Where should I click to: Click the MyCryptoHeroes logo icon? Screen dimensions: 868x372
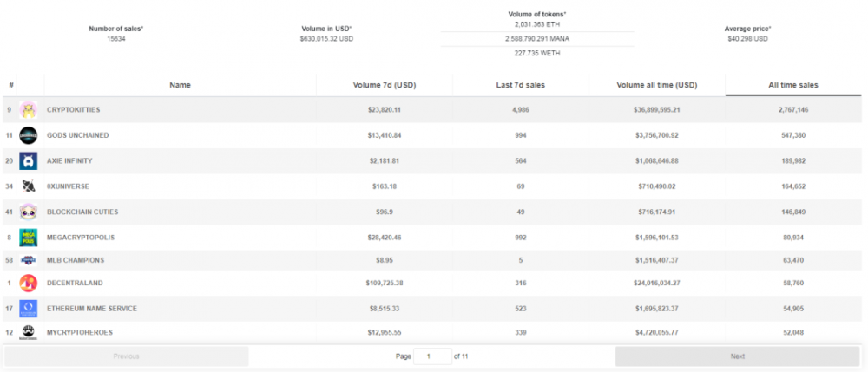coord(29,332)
